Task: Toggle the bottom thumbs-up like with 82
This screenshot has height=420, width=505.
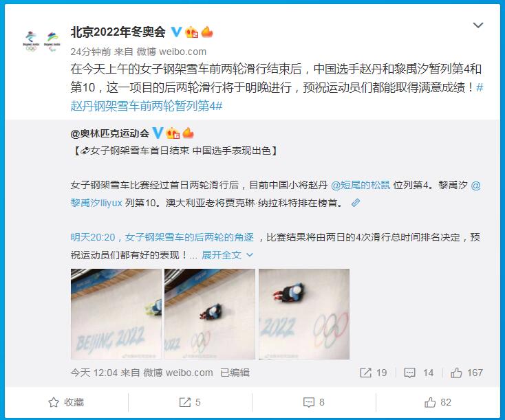Action: click(438, 402)
